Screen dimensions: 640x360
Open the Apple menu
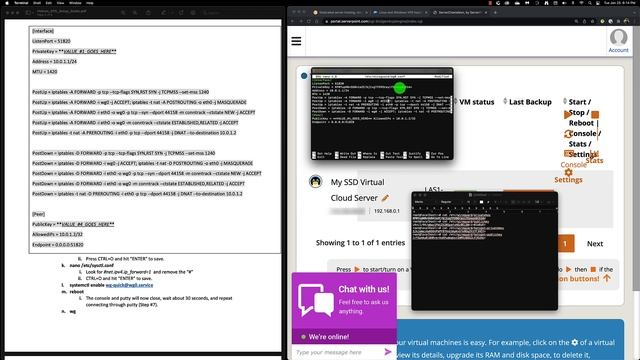7,3
